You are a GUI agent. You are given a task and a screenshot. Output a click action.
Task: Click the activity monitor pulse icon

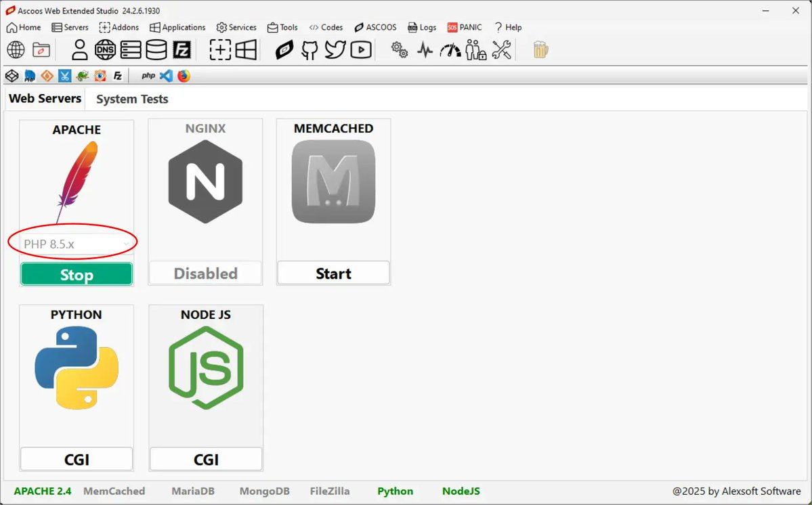[424, 49]
